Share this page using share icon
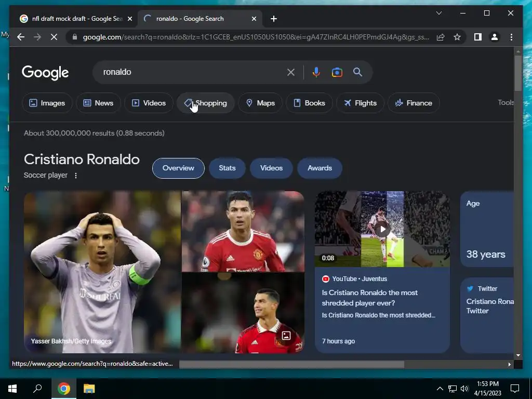This screenshot has height=399, width=532. click(x=441, y=37)
